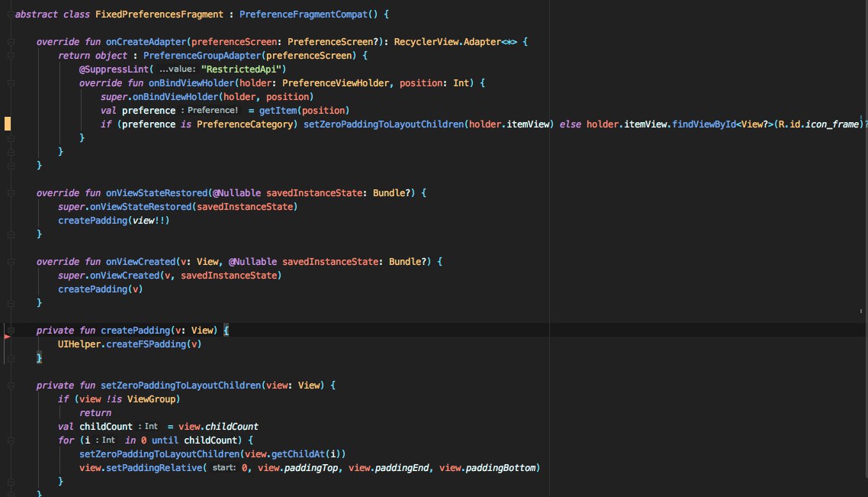Click the yellow warning marker in the gutter
Viewport: 868px width, 497px height.
point(7,124)
